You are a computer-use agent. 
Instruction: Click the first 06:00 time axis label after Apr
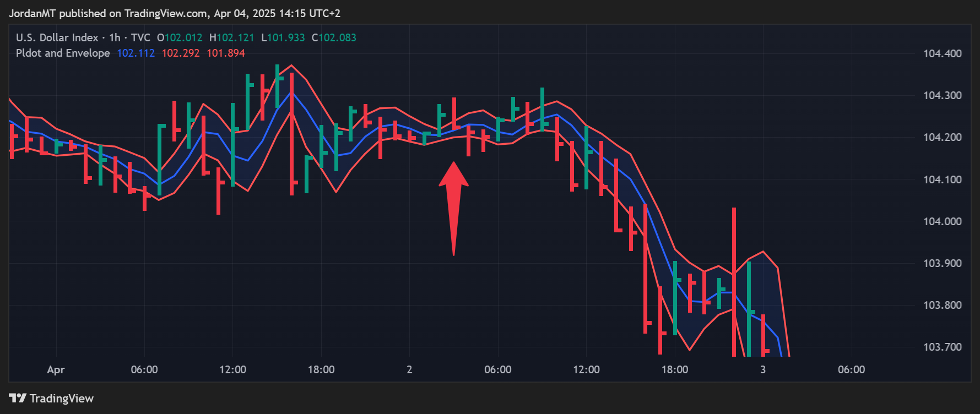144,369
